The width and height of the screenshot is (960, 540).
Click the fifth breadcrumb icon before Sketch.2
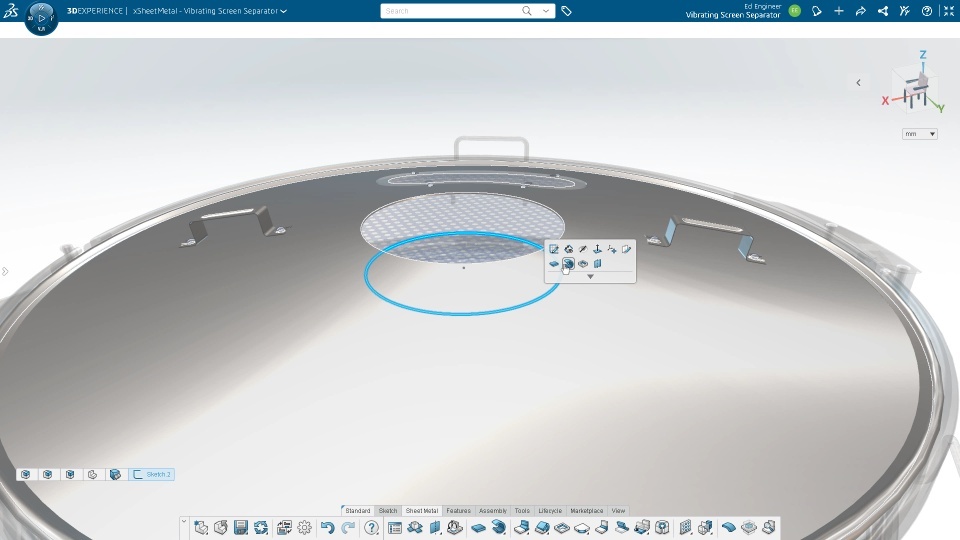[115, 474]
